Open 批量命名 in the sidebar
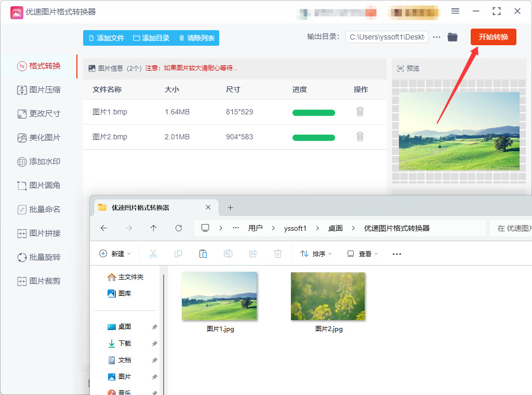 [x=39, y=209]
